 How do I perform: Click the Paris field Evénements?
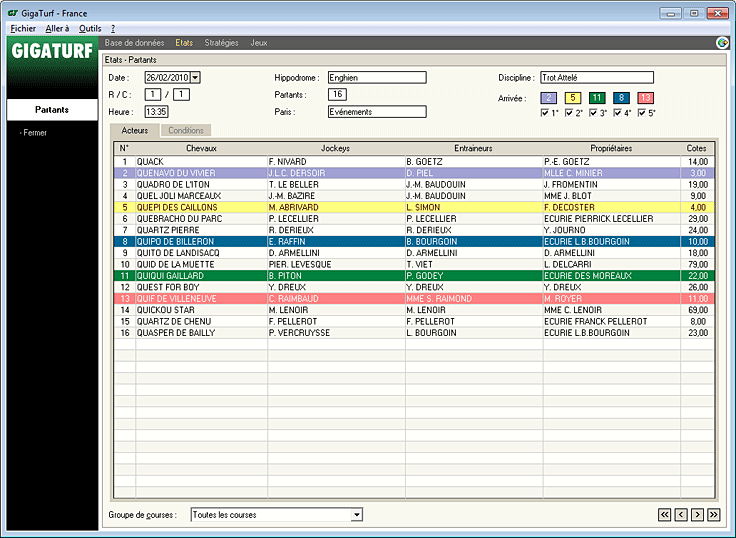pyautogui.click(x=377, y=112)
